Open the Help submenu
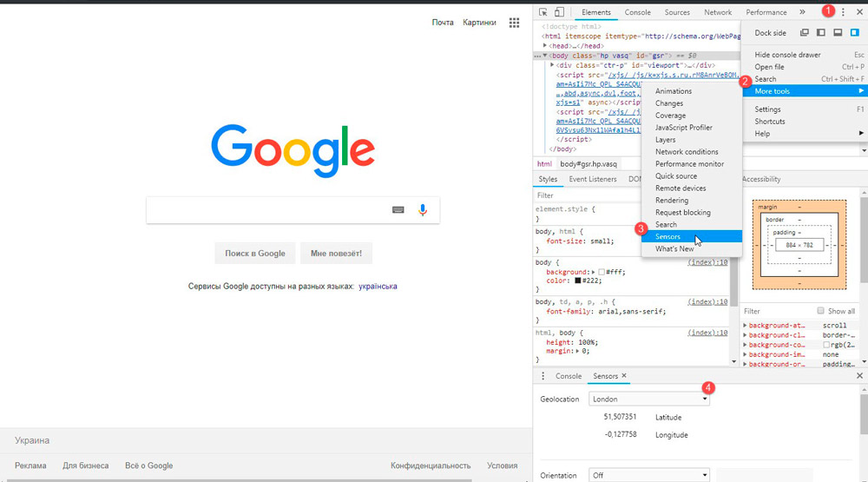Image resolution: width=868 pixels, height=482 pixels. pyautogui.click(x=806, y=134)
